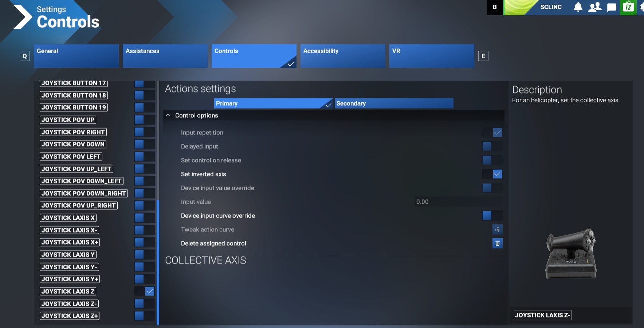Select the Primary binding tab
Viewport: 644px width, 328px height.
(273, 104)
